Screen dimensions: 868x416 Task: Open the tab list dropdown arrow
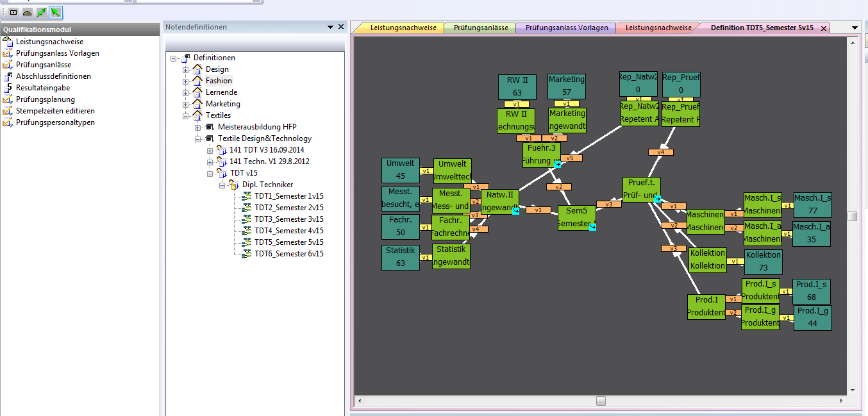pyautogui.click(x=855, y=28)
